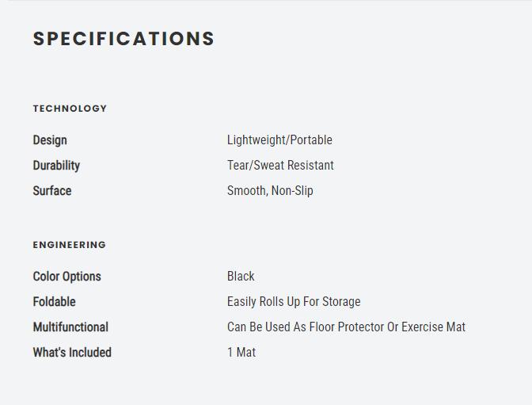
Task: Click the Floor Protector phrase
Action: coord(346,327)
